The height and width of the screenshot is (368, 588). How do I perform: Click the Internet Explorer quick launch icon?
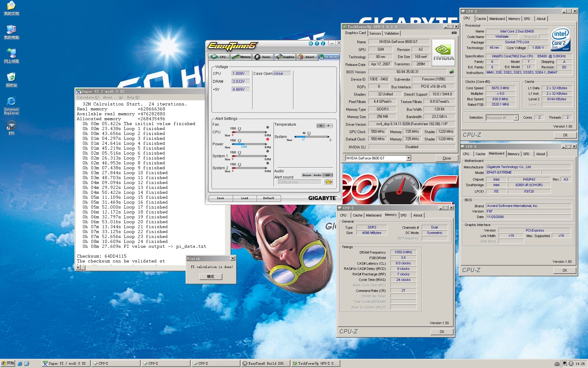coord(20,364)
